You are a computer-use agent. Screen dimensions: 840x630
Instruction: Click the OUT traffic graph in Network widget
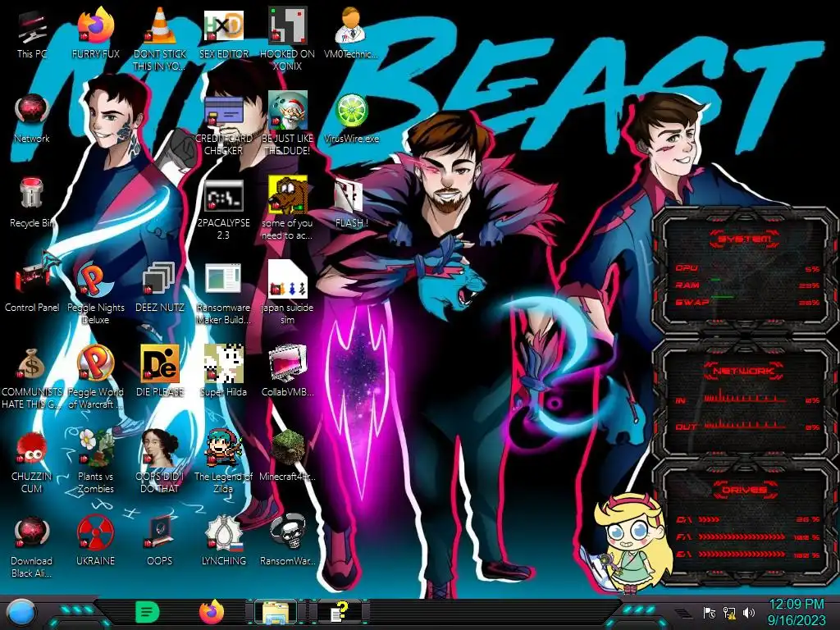pyautogui.click(x=745, y=424)
